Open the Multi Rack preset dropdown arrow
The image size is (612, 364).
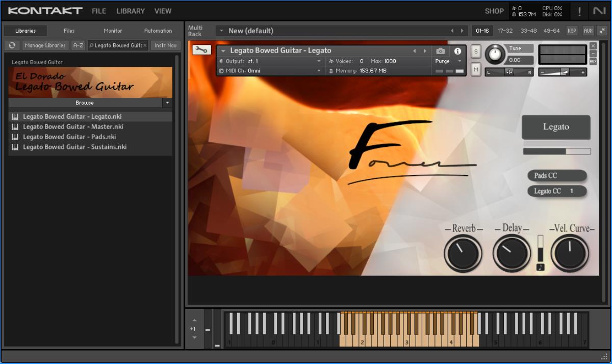[x=221, y=31]
